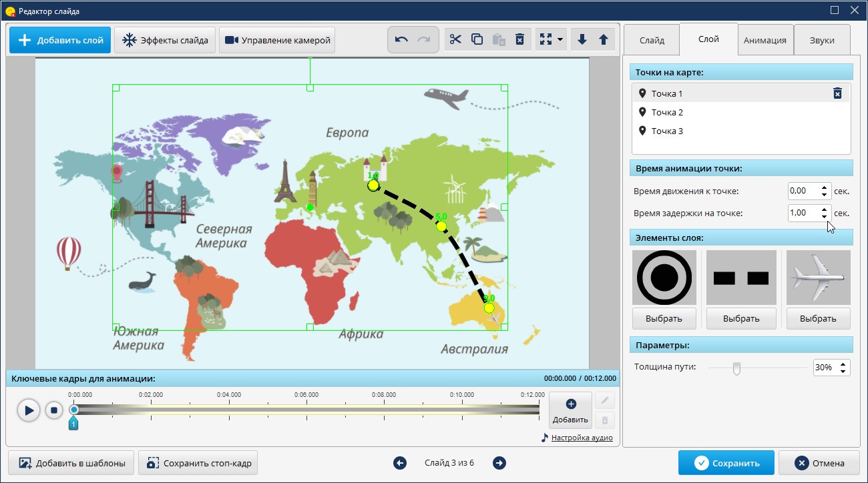The width and height of the screenshot is (868, 483).
Task: Click Выбрать under the circle marker
Action: [x=664, y=318]
